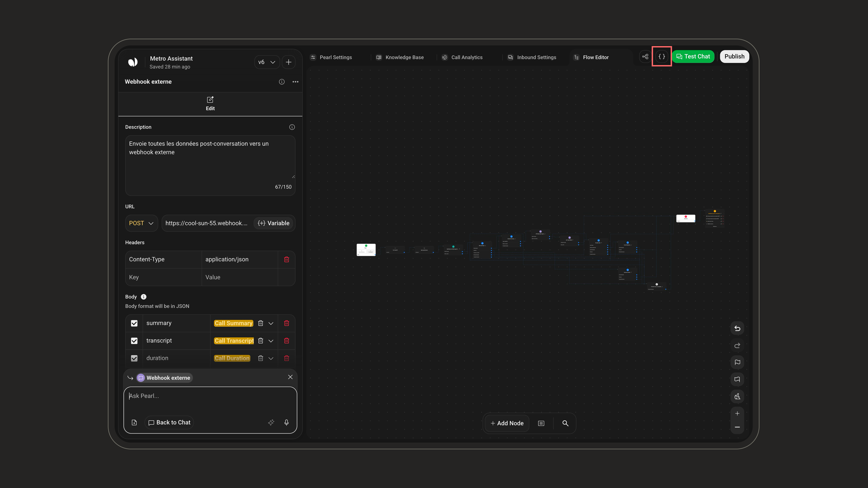The height and width of the screenshot is (488, 868).
Task: Open Webhook externe more options menu
Action: [295, 82]
